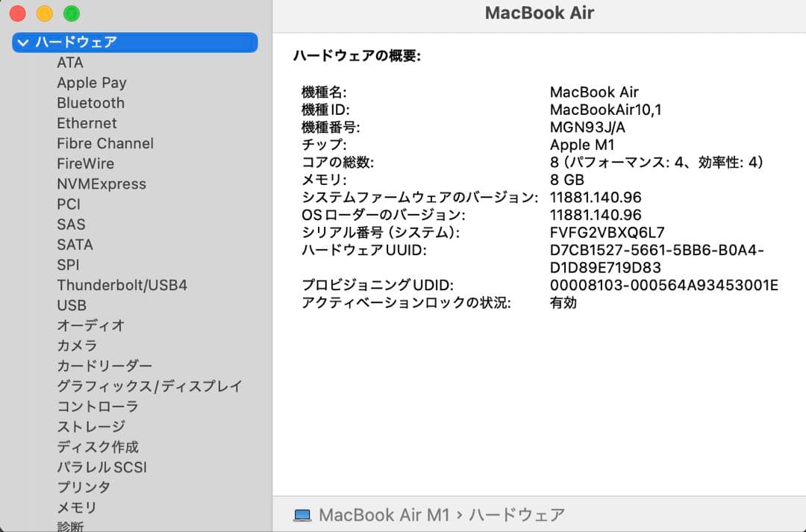Viewport: 806px width, 532px height.
Task: View メモリ hardware details
Action: pyautogui.click(x=76, y=507)
